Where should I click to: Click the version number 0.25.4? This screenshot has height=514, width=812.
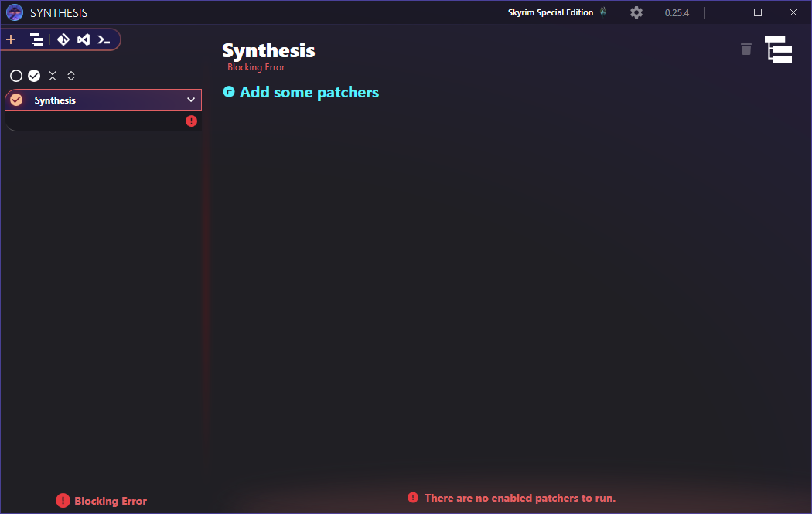click(x=677, y=13)
